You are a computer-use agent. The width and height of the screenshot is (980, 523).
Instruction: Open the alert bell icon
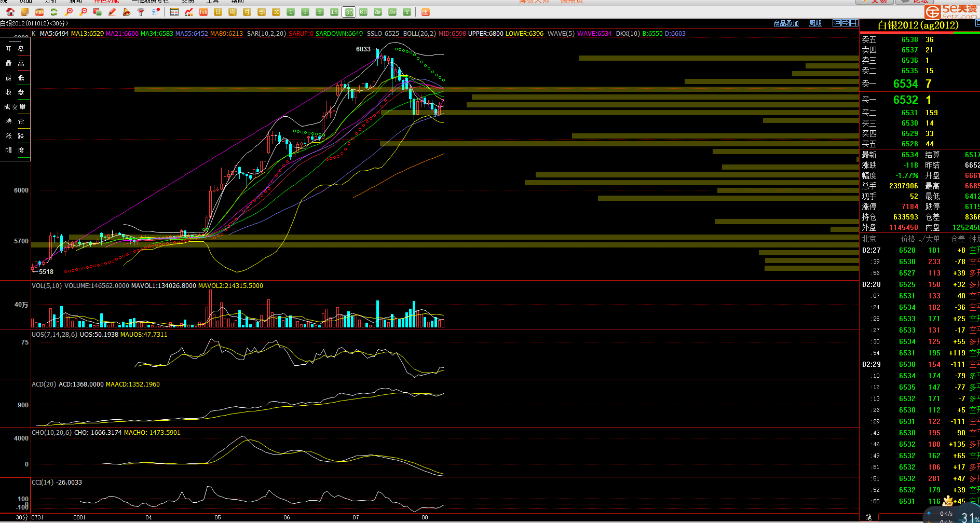tap(126, 12)
